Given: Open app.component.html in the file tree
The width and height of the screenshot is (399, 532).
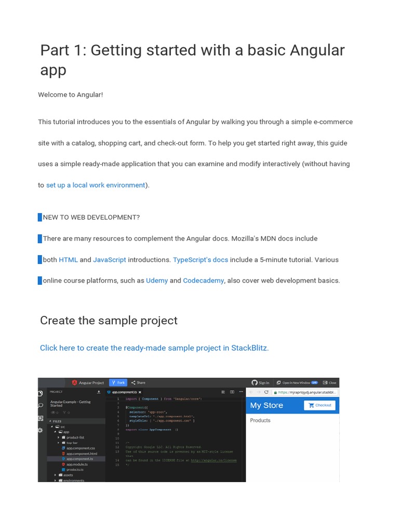Looking at the screenshot, I should (x=82, y=454).
